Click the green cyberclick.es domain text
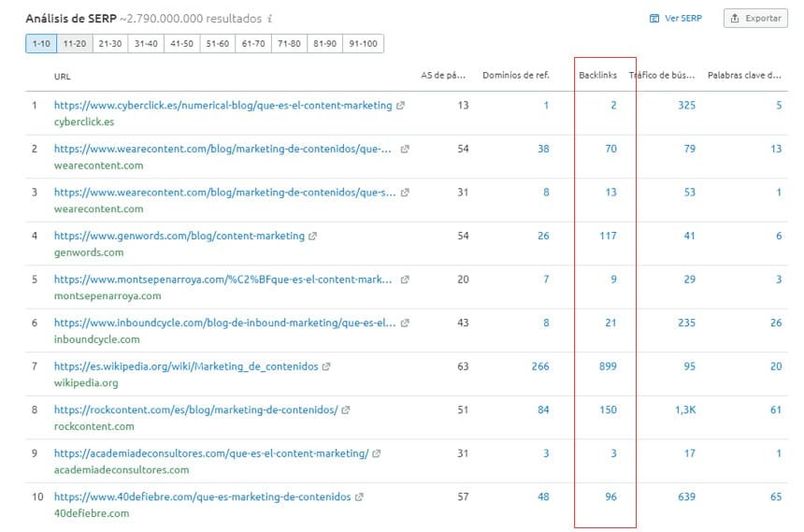 [x=84, y=122]
